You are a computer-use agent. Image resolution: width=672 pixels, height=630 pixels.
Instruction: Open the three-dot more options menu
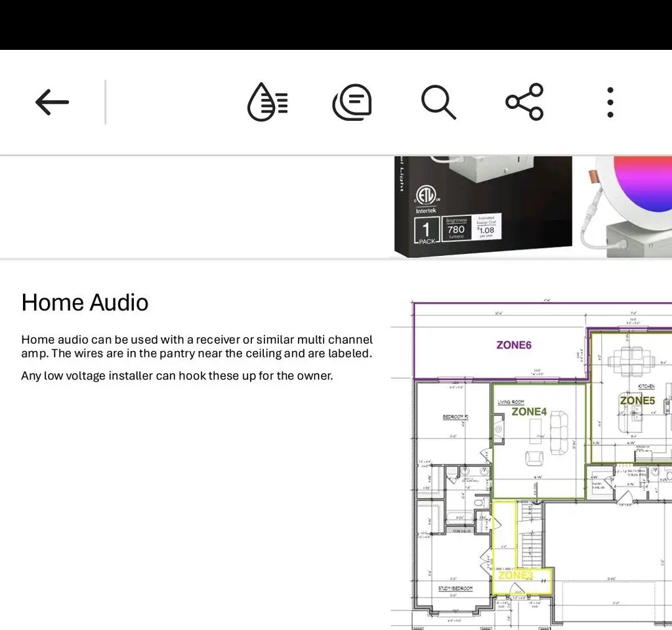(x=610, y=102)
